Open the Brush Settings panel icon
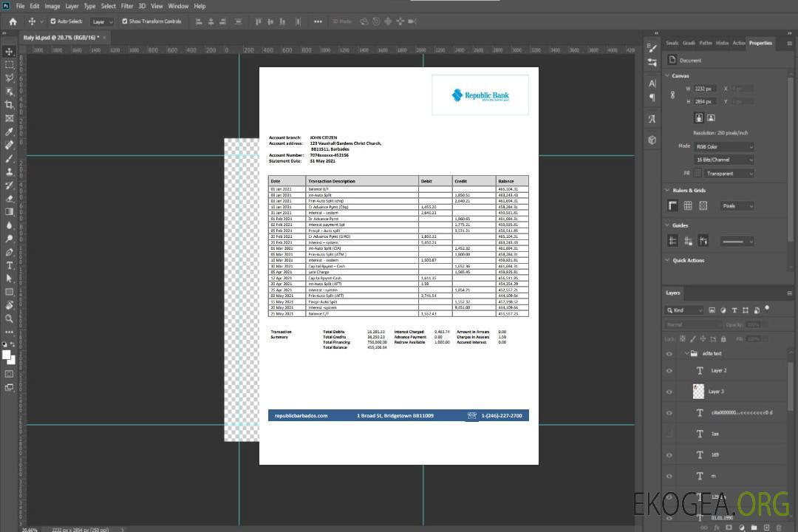The image size is (798, 532). (x=652, y=48)
